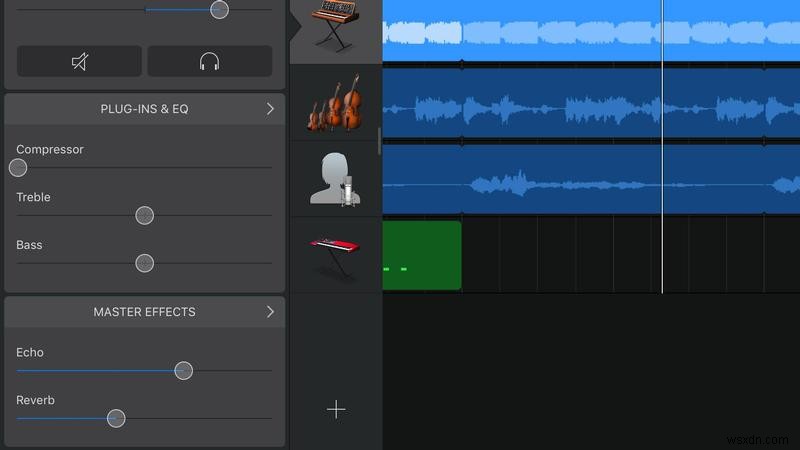Expand MASTER EFFECTS chevron
This screenshot has height=450, width=800.
tap(270, 312)
